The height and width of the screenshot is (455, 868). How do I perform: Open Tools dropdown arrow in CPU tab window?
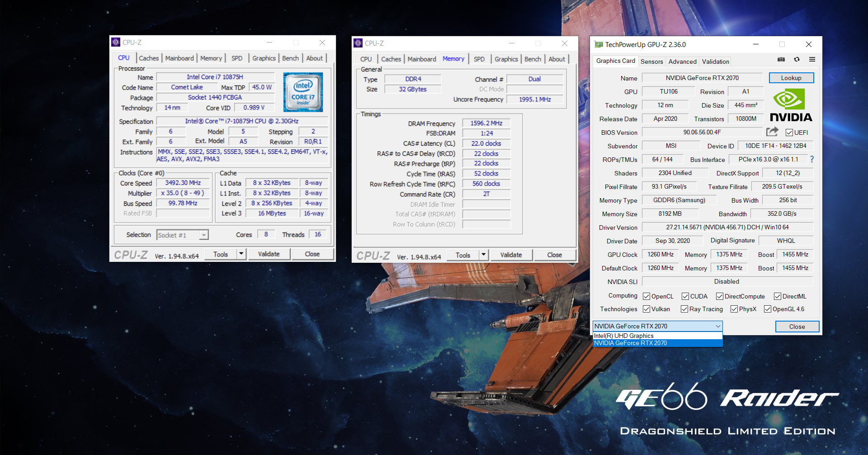coord(241,254)
